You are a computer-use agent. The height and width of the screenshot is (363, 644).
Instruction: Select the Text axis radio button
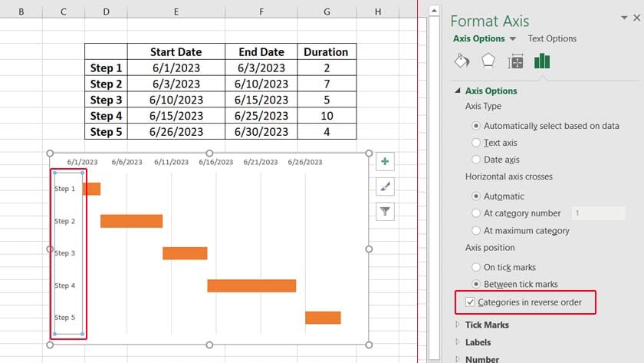coord(475,143)
